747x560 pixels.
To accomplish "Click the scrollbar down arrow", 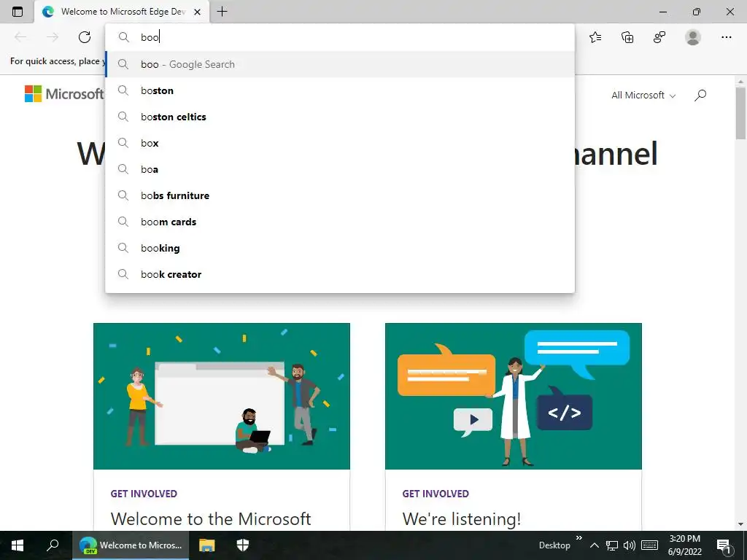I will pos(740,524).
